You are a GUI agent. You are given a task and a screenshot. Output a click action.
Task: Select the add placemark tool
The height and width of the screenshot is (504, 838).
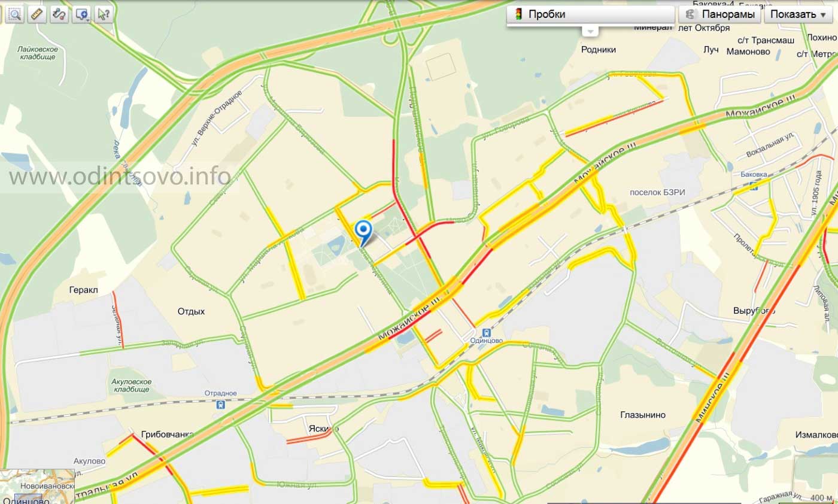click(81, 15)
